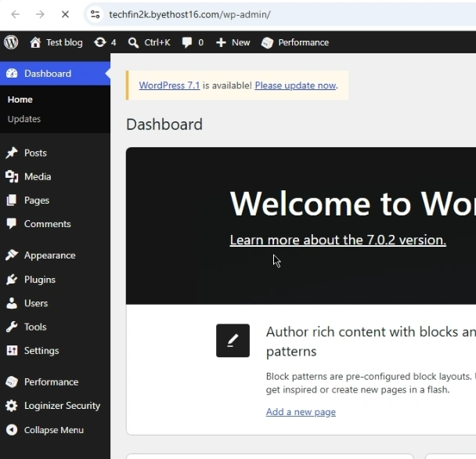Image resolution: width=476 pixels, height=459 pixels.
Task: Click the Tools wrench icon
Action: click(x=12, y=327)
